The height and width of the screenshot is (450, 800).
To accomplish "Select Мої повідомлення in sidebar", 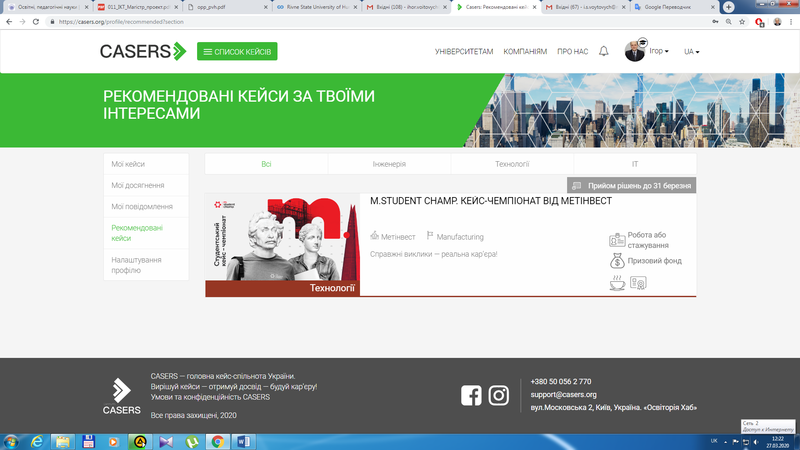I will click(x=146, y=207).
